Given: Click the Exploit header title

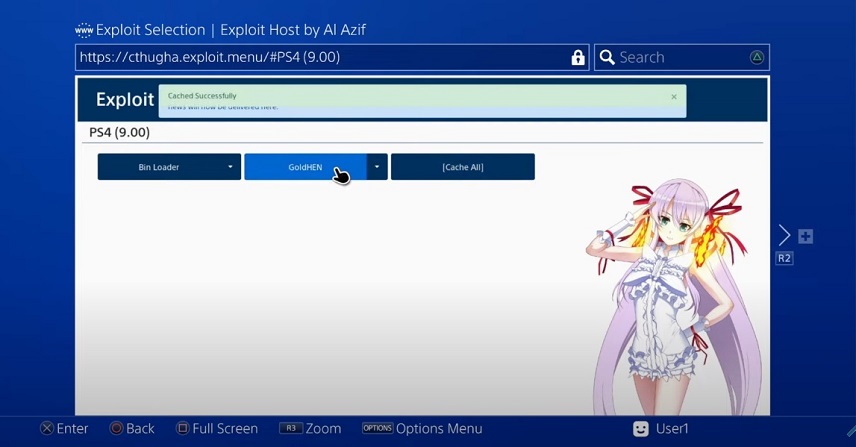Looking at the screenshot, I should (x=125, y=99).
